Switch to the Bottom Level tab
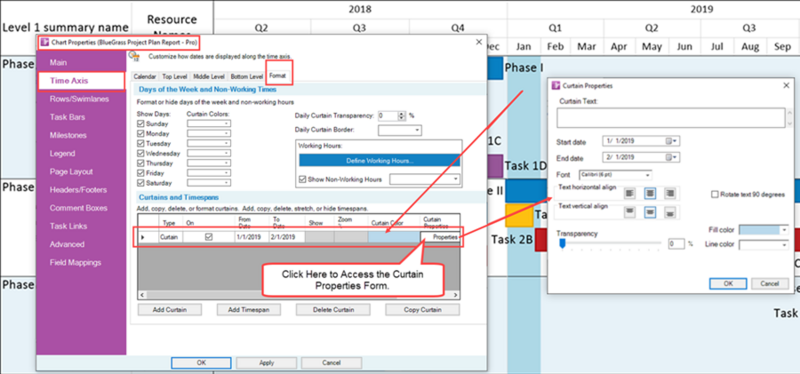The width and height of the screenshot is (800, 374). [x=246, y=77]
